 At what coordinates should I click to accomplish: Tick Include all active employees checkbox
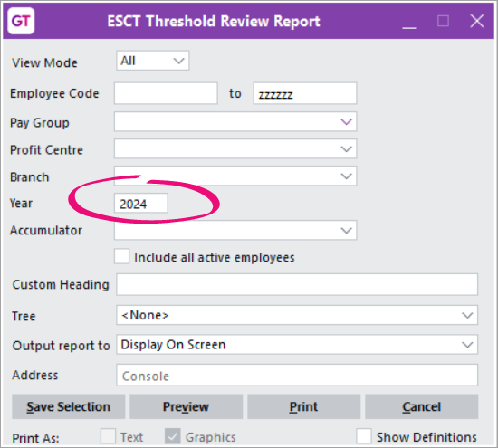122,256
